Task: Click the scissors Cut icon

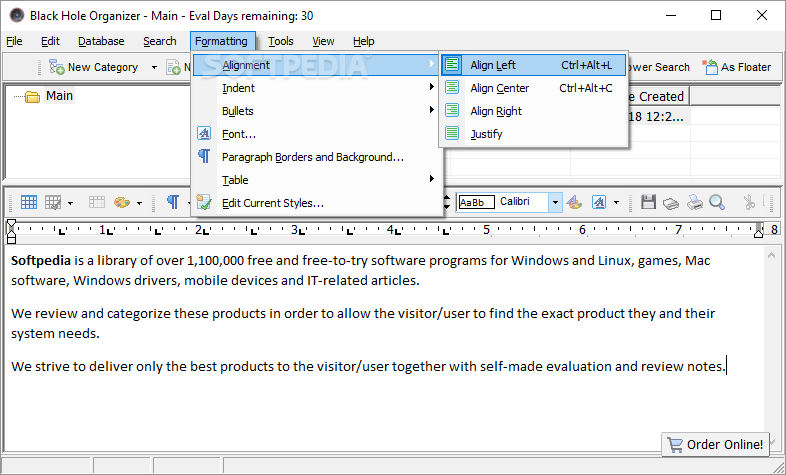Action: coord(749,202)
